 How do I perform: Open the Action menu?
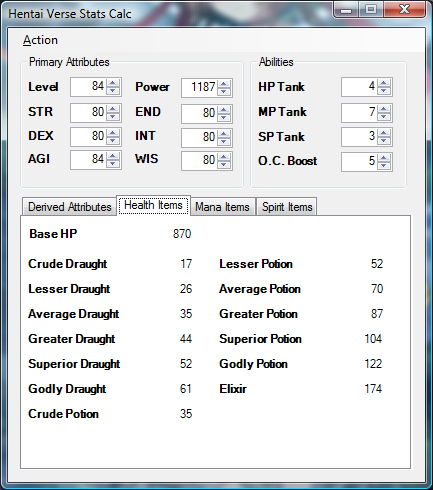(x=40, y=40)
